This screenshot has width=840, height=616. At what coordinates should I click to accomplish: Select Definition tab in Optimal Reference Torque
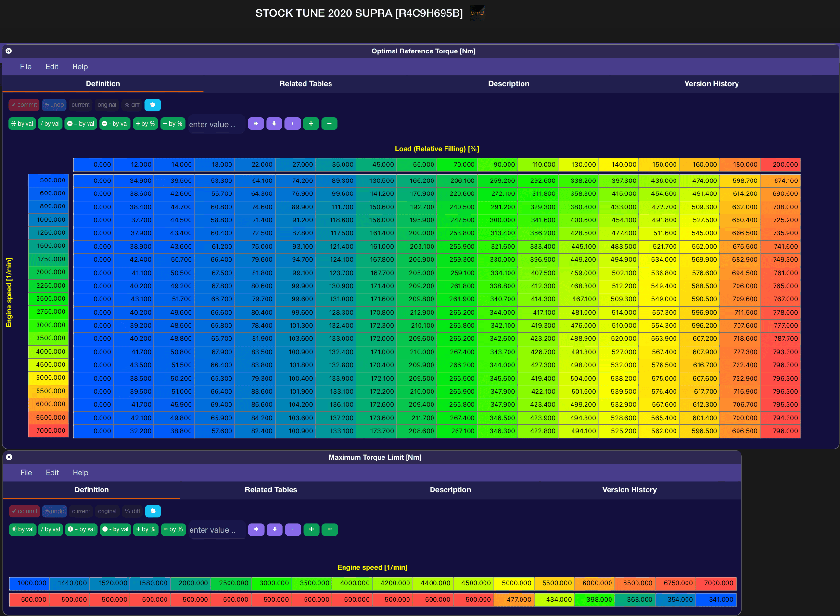[103, 84]
